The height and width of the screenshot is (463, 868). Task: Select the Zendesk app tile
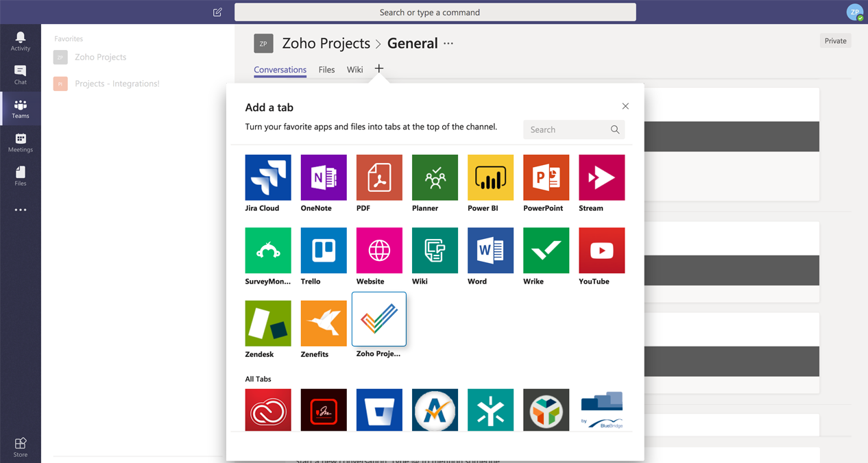[x=268, y=323]
